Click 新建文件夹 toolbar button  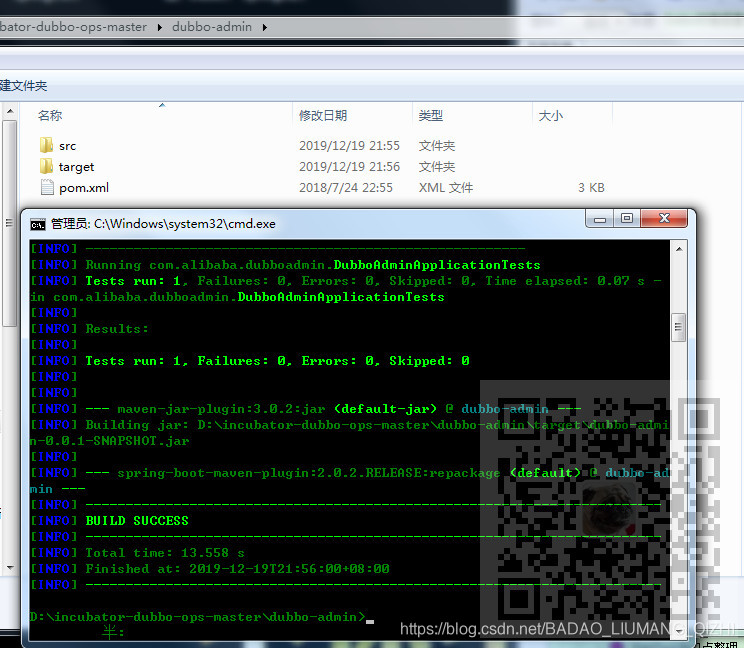(x=23, y=86)
